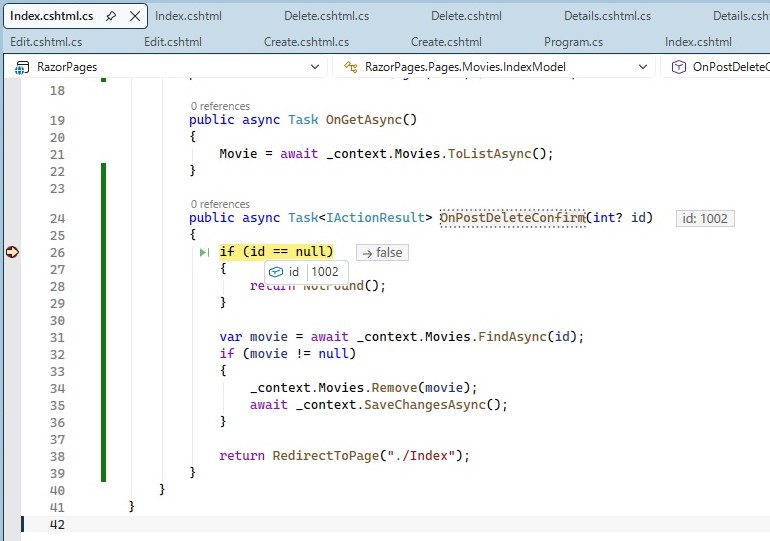Click the breakpoint marker on line 26
The width and height of the screenshot is (770, 541).
(x=12, y=252)
